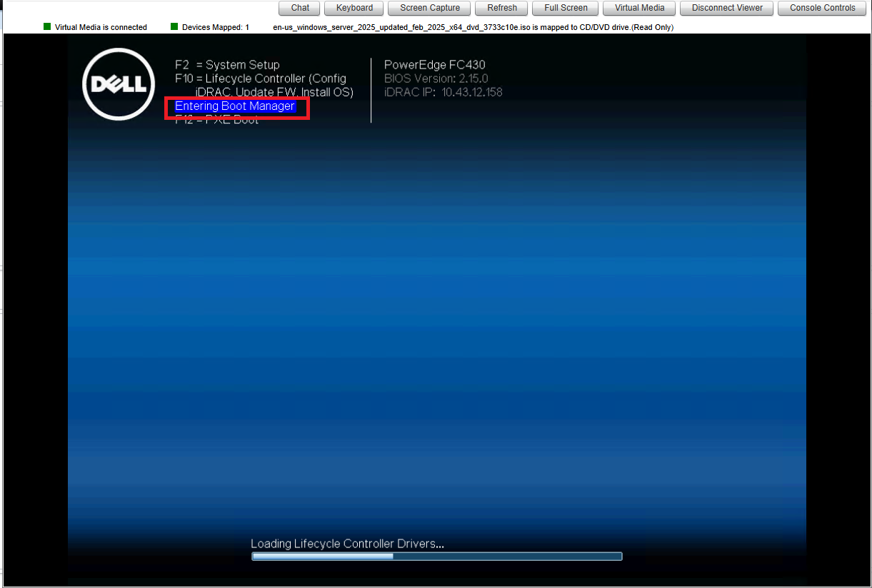Switch the viewer to Full Screen
The image size is (872, 588).
click(566, 8)
